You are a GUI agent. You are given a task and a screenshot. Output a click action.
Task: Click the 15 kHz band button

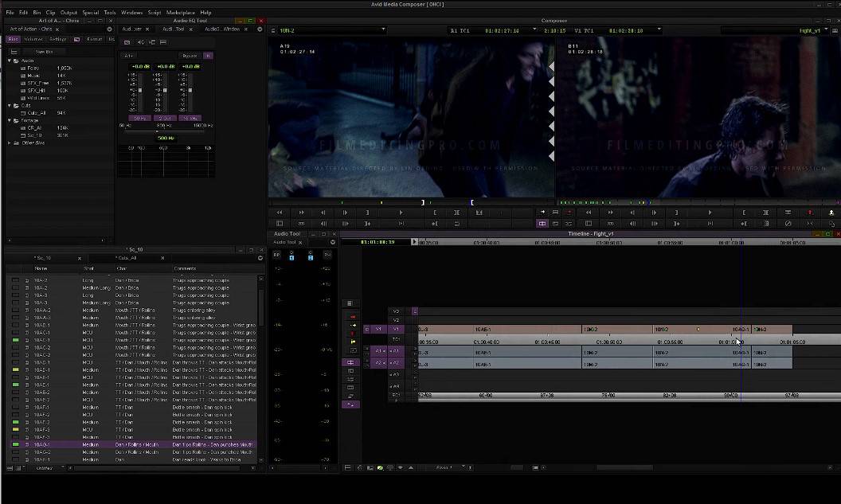click(190, 118)
